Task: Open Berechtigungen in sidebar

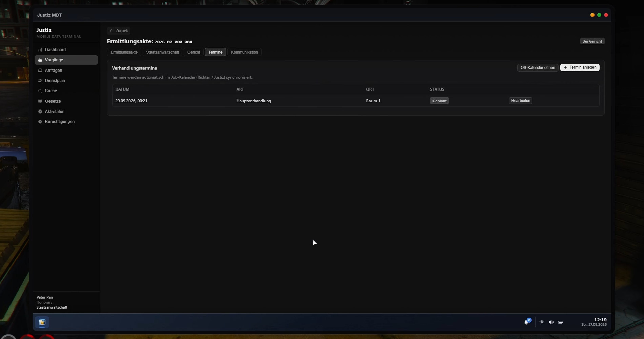Action: pyautogui.click(x=66, y=122)
